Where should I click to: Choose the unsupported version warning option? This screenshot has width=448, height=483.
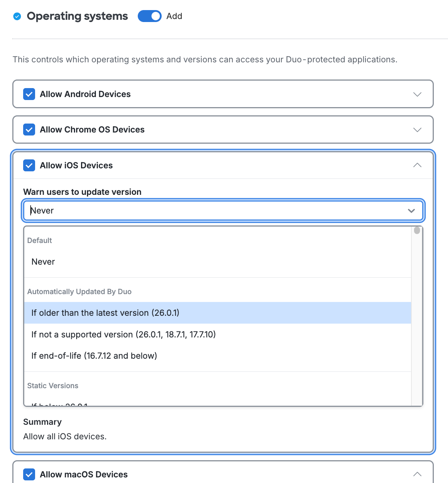pos(123,334)
